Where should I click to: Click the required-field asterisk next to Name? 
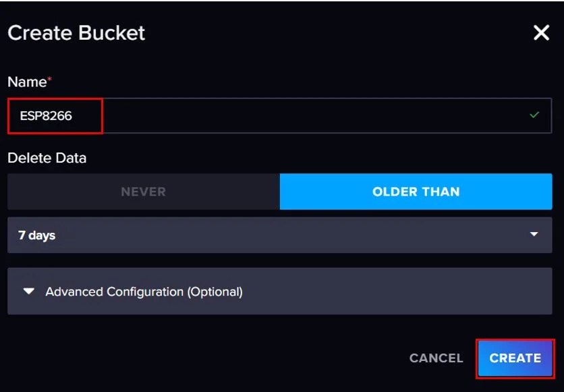pos(49,78)
